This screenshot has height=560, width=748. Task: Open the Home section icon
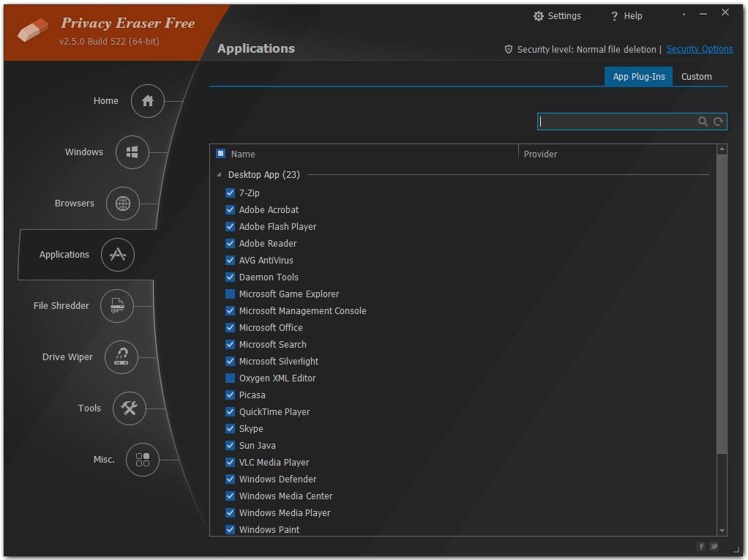(147, 100)
